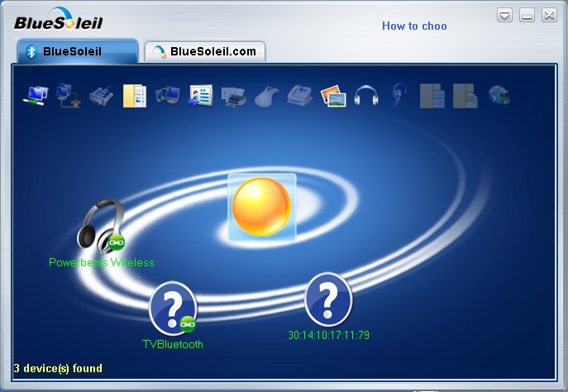Select the grayed globe network service icon

pos(499,96)
